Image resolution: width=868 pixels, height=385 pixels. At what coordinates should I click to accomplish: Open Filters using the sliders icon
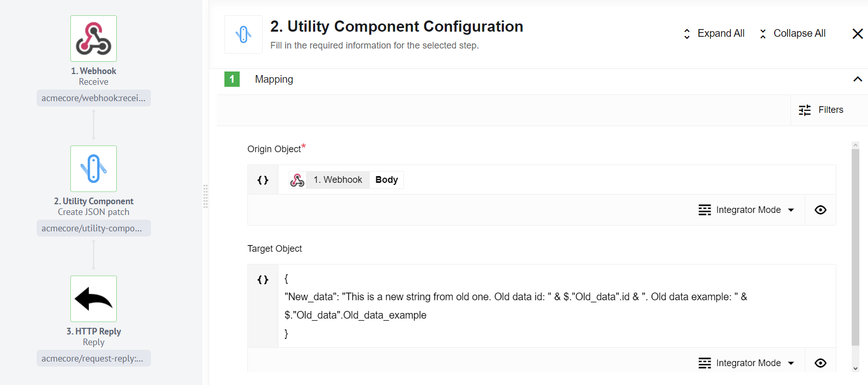click(805, 110)
